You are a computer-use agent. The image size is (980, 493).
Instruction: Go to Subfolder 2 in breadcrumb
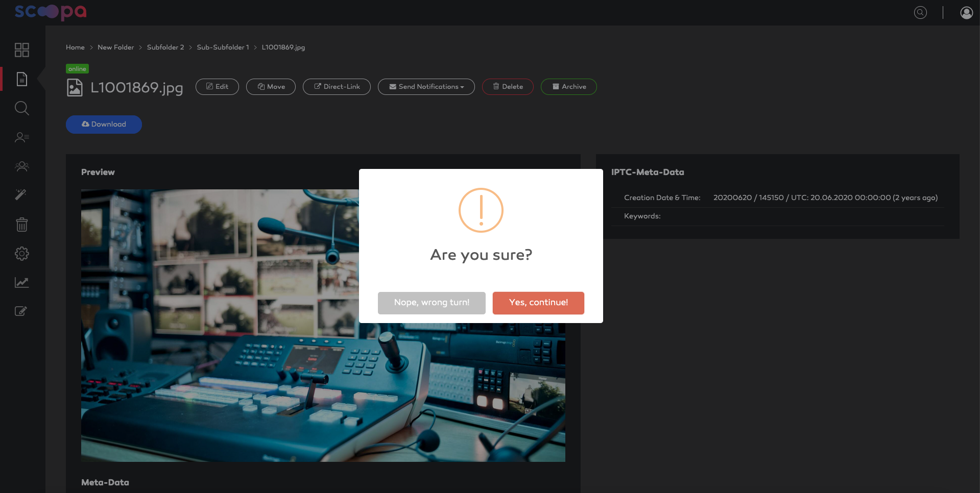[165, 47]
